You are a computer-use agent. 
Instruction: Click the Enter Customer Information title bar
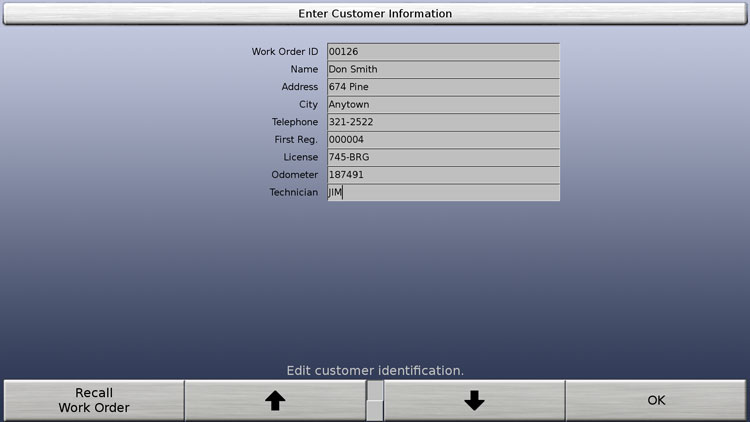tap(375, 14)
